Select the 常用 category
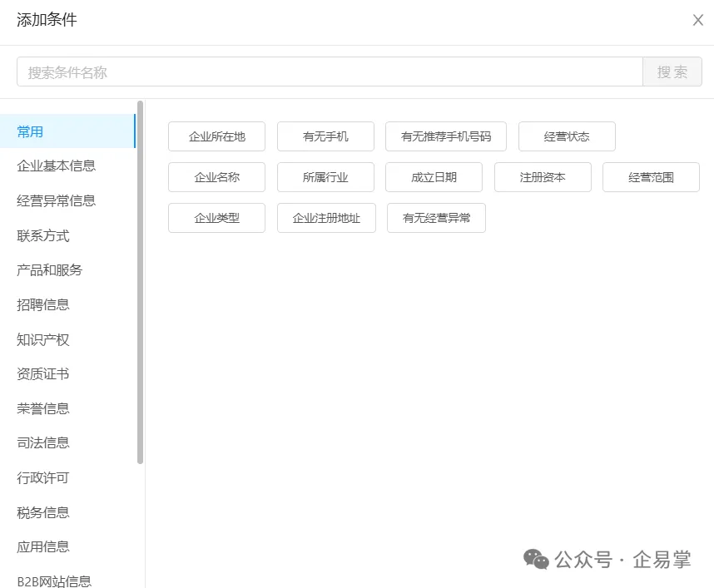Image resolution: width=714 pixels, height=588 pixels. click(68, 131)
